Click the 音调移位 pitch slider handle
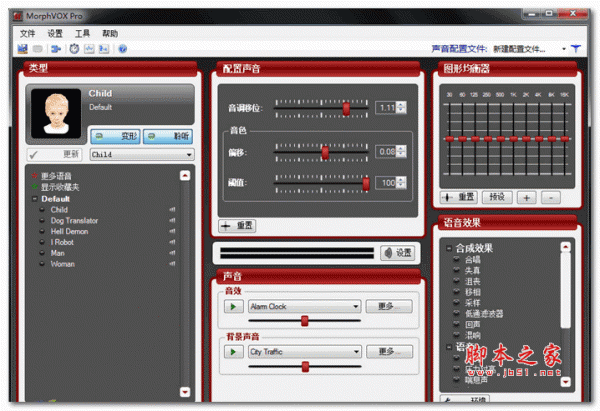Image resolution: width=600 pixels, height=411 pixels. pos(346,108)
